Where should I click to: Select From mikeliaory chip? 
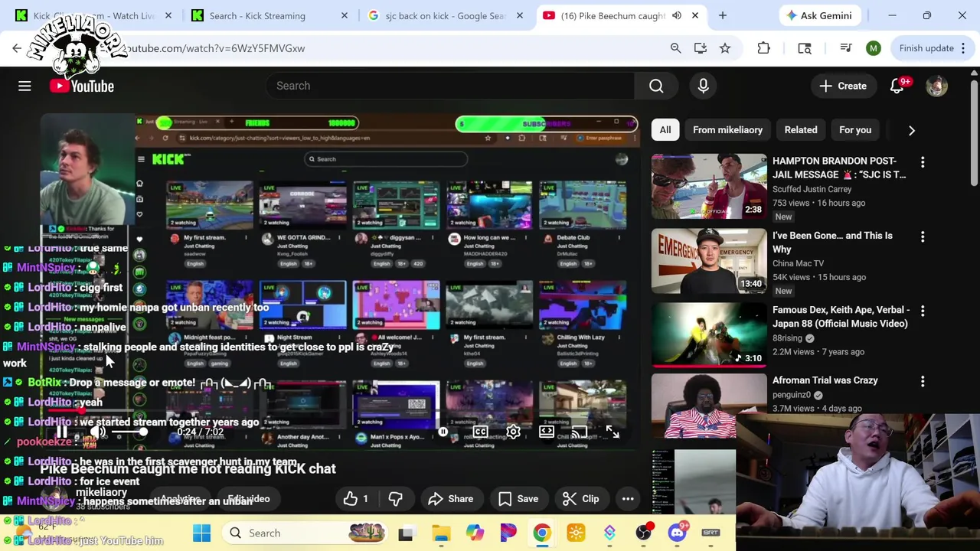(x=727, y=130)
